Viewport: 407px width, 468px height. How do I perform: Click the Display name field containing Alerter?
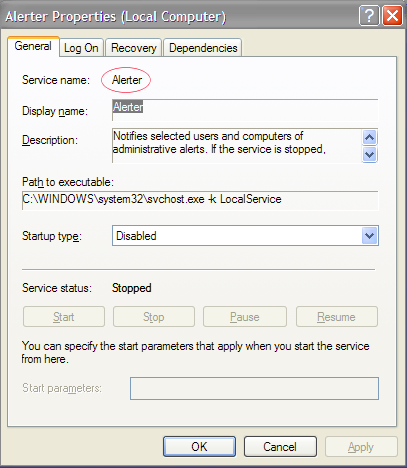pyautogui.click(x=245, y=110)
